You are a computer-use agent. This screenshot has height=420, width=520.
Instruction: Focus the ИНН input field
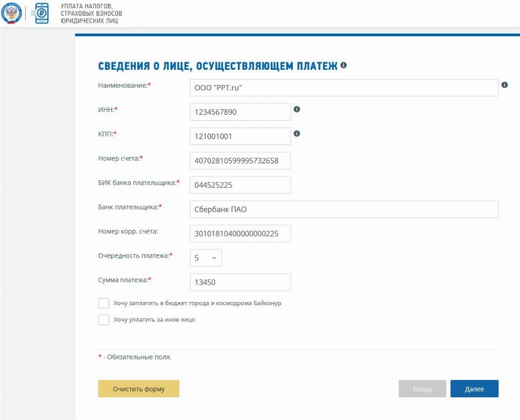(240, 112)
